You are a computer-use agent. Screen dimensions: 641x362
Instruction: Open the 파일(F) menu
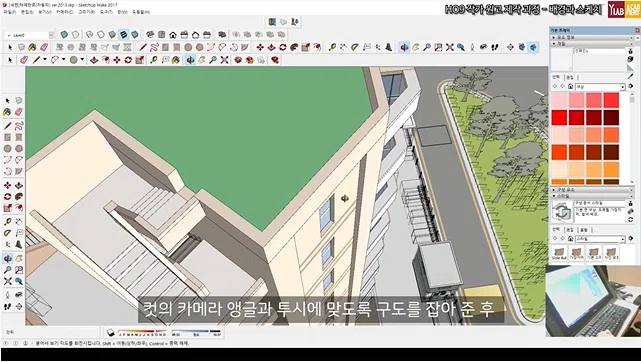[9, 12]
